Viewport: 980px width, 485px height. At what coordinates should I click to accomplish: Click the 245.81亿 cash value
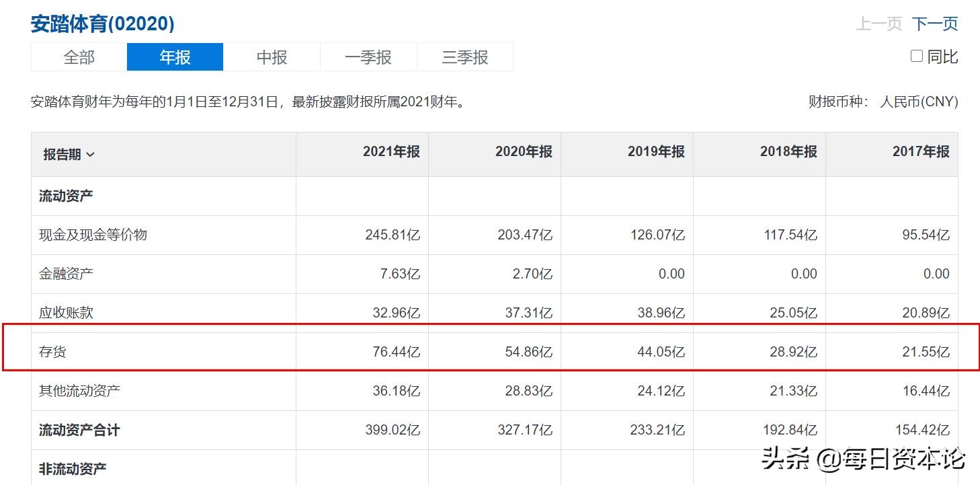pyautogui.click(x=393, y=235)
